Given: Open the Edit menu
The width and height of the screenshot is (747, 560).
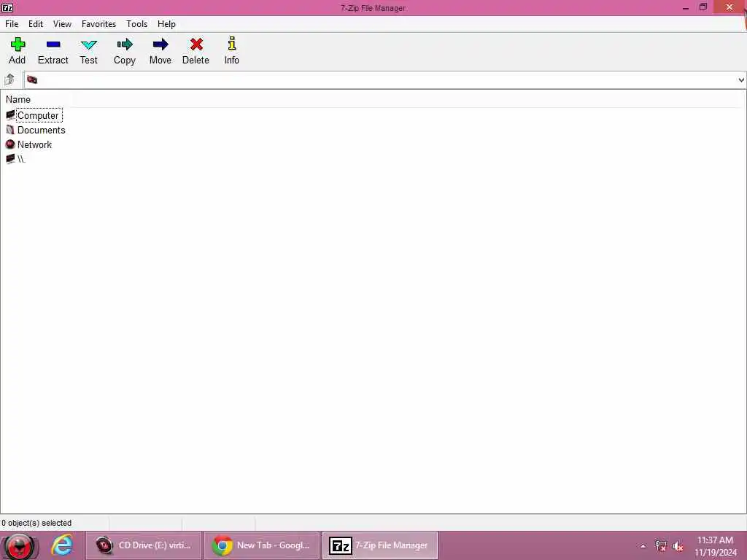Looking at the screenshot, I should pyautogui.click(x=36, y=24).
